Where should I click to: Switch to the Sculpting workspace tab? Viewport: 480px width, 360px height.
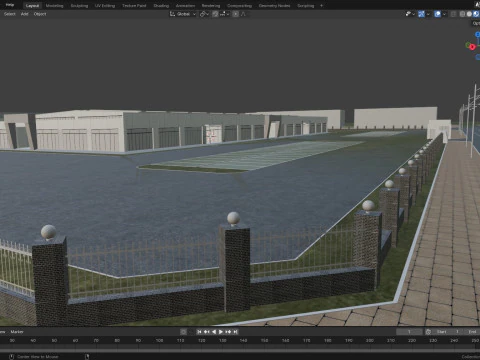click(x=79, y=6)
